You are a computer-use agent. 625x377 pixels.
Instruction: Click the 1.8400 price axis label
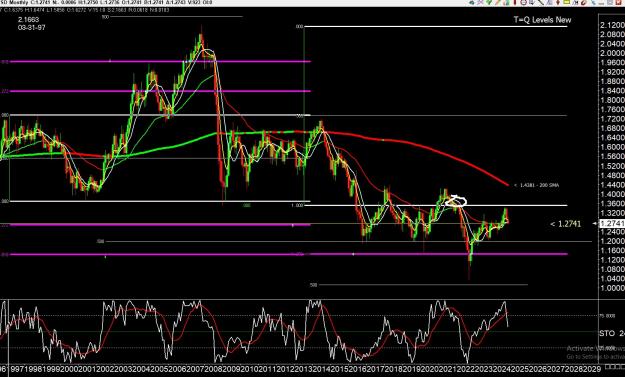pos(612,90)
